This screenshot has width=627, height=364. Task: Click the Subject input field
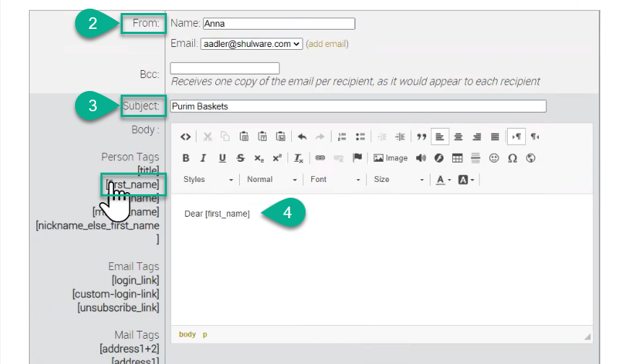358,106
